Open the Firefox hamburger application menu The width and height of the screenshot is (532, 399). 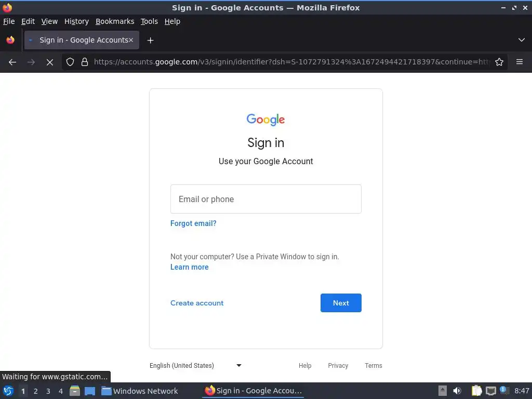(x=519, y=62)
